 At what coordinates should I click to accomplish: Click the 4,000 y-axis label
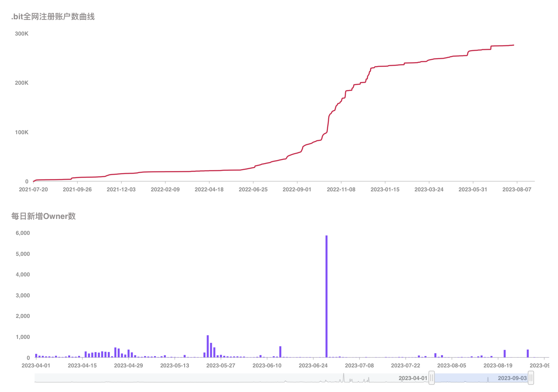23,274
